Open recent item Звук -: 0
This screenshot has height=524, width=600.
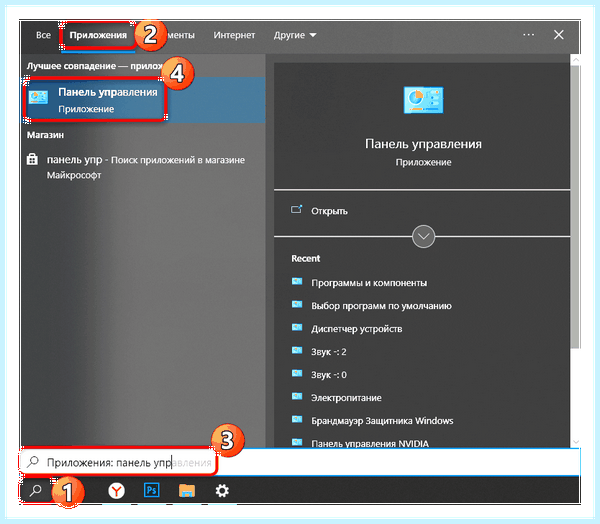coord(329,375)
